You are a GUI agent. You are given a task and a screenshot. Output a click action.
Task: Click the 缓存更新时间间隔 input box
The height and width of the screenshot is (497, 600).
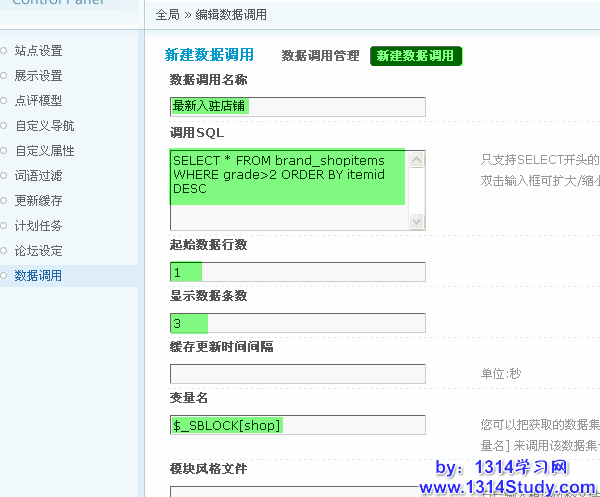(x=297, y=374)
